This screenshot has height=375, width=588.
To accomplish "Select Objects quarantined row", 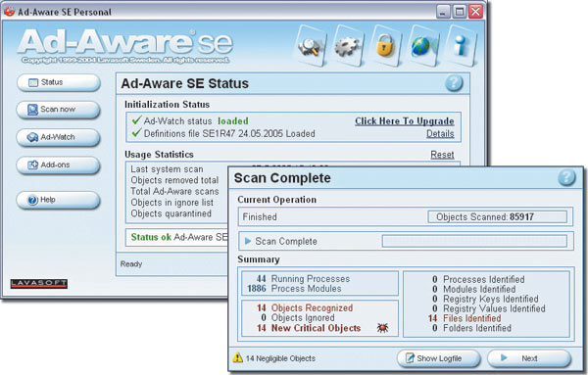I will coord(171,213).
